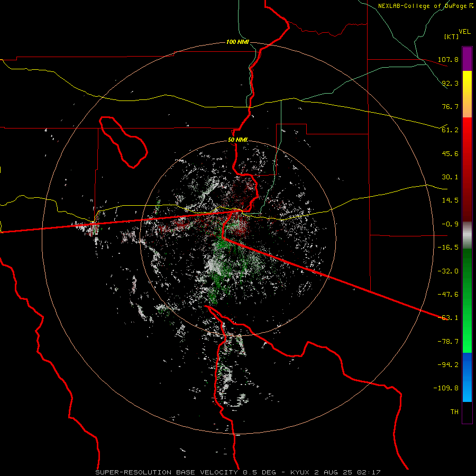
Task: Click the Super-Resolution Base Velocity caption
Action: (237, 472)
